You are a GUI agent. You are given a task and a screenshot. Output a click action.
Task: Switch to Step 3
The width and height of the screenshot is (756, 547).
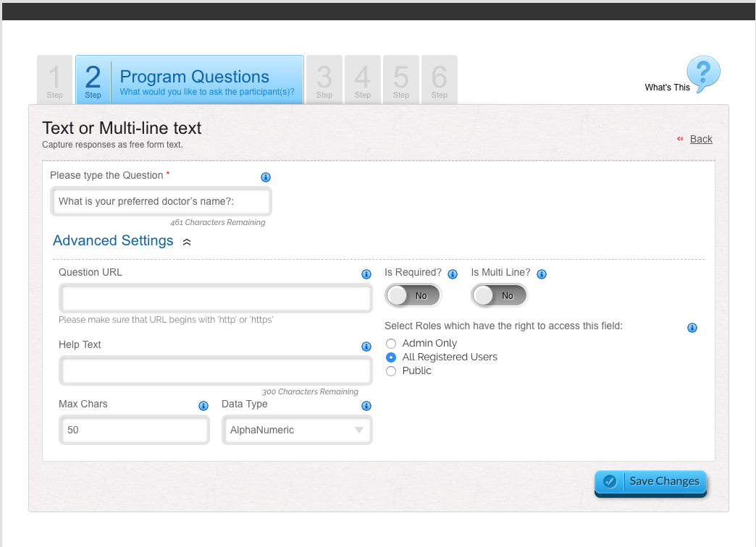324,80
